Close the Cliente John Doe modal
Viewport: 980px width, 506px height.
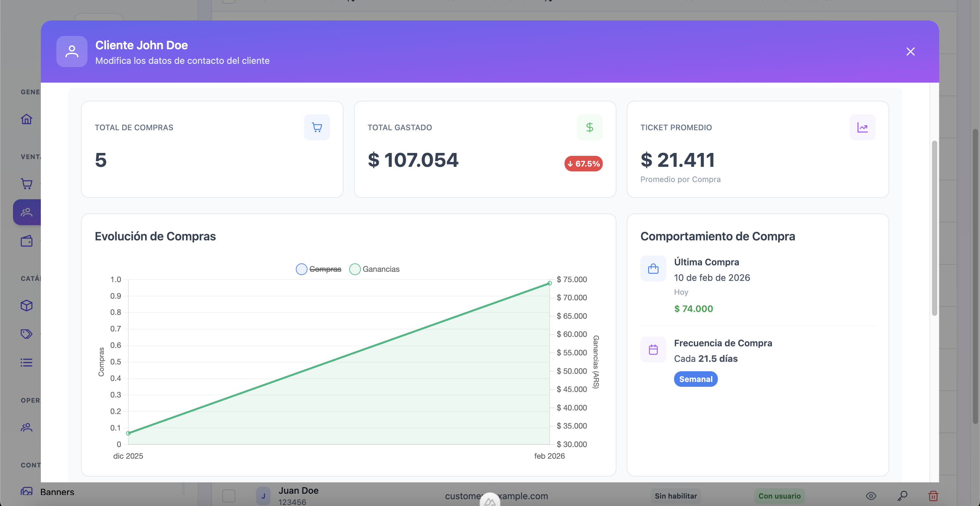910,51
